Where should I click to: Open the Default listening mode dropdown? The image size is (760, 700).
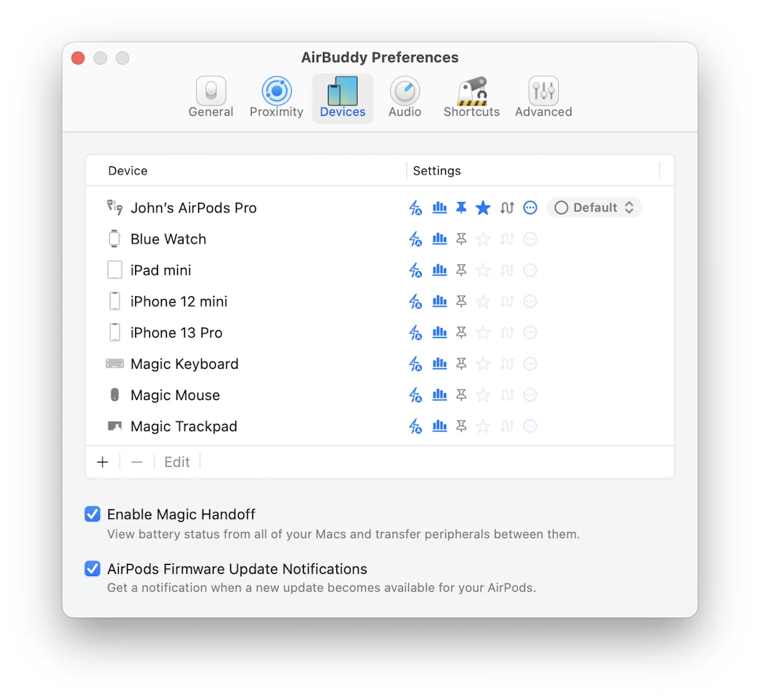click(594, 208)
